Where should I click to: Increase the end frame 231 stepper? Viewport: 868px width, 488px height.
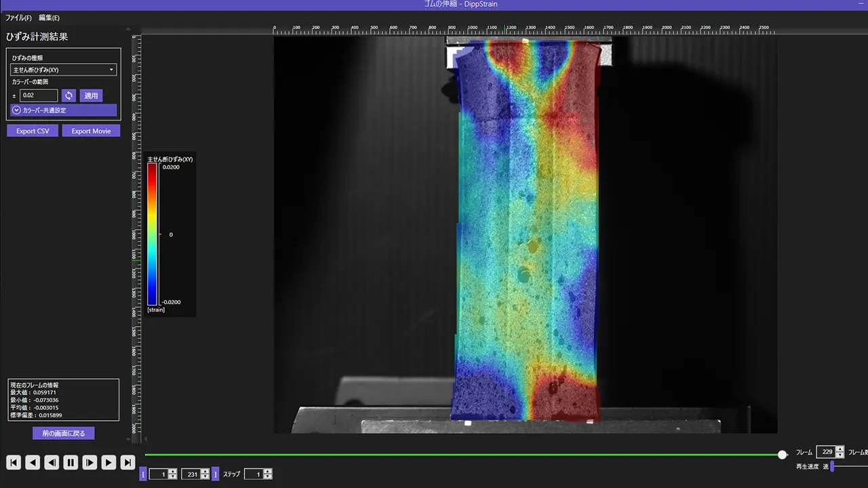pos(205,471)
